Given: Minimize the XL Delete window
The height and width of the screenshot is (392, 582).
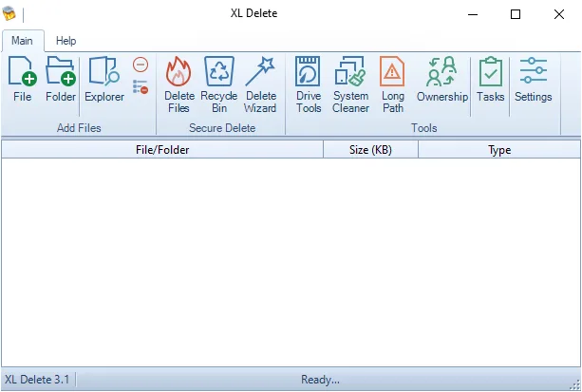Looking at the screenshot, I should click(473, 14).
